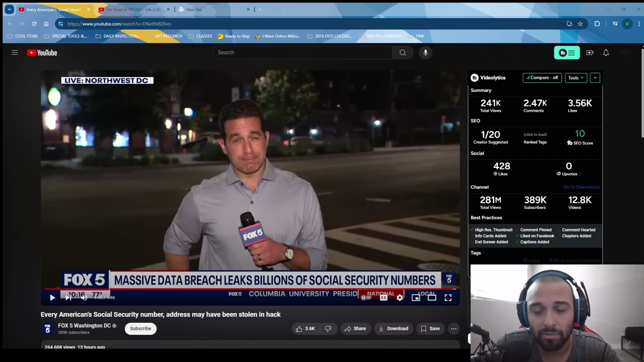
Task: Click the 389K Subscribers channel stat
Action: point(535,203)
